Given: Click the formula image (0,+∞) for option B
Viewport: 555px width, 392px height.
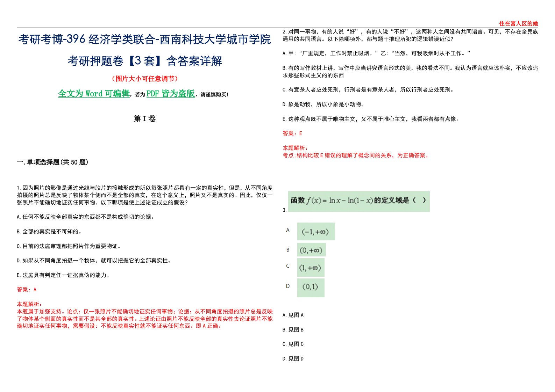Looking at the screenshot, I should 311,250.
